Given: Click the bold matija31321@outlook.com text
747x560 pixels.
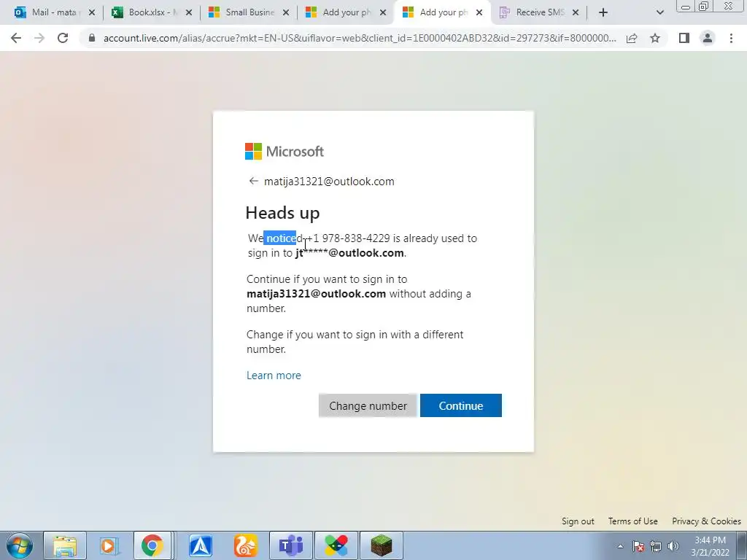Looking at the screenshot, I should tap(317, 294).
